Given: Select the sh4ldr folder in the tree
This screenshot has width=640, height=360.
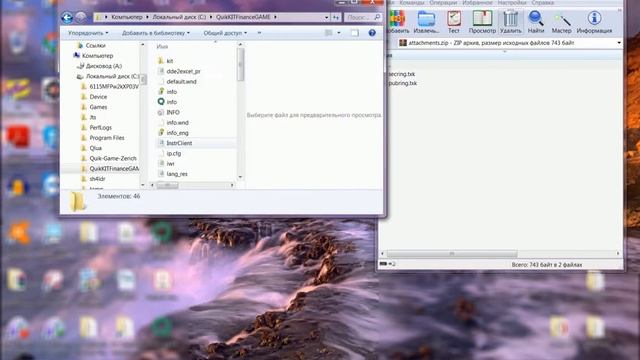Looking at the screenshot, I should click(x=98, y=179).
